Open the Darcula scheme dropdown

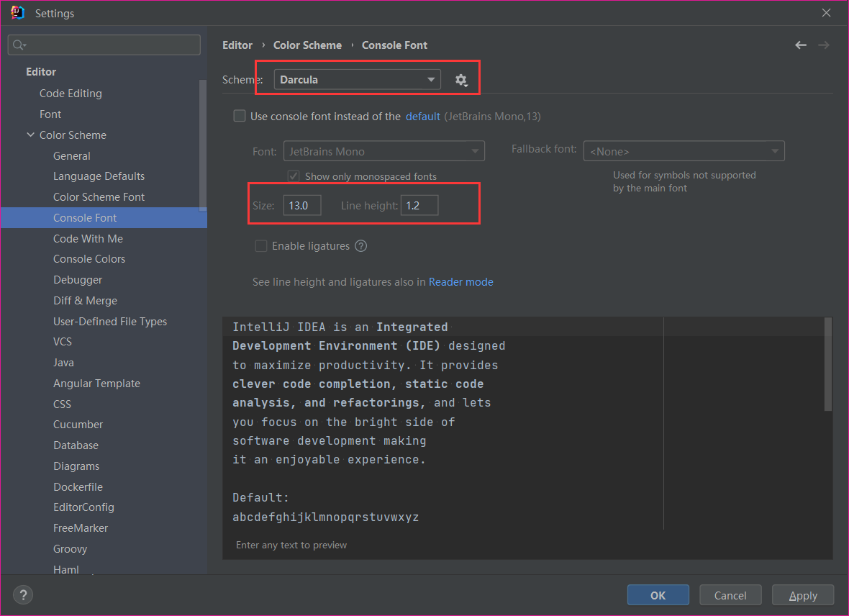click(x=358, y=80)
